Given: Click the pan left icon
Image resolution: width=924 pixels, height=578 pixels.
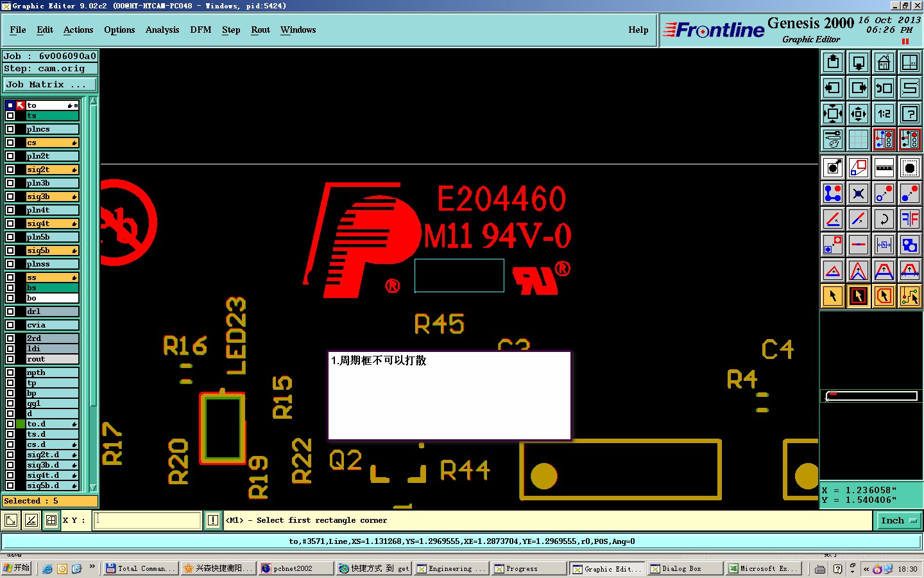Looking at the screenshot, I should (833, 88).
